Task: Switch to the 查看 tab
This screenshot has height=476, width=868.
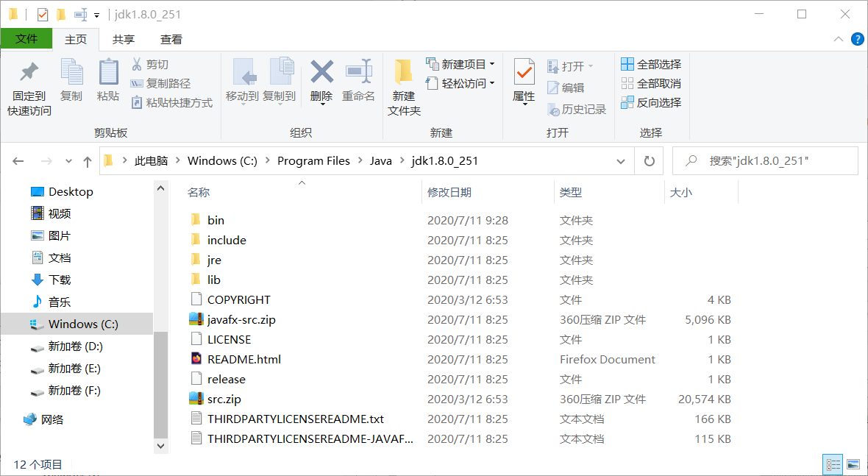Action: pos(172,39)
